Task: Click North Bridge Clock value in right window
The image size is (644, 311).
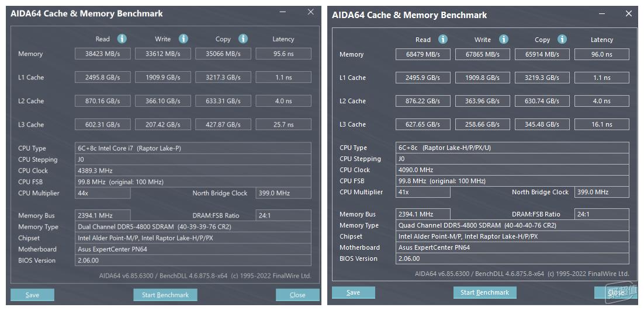Action: 602,192
